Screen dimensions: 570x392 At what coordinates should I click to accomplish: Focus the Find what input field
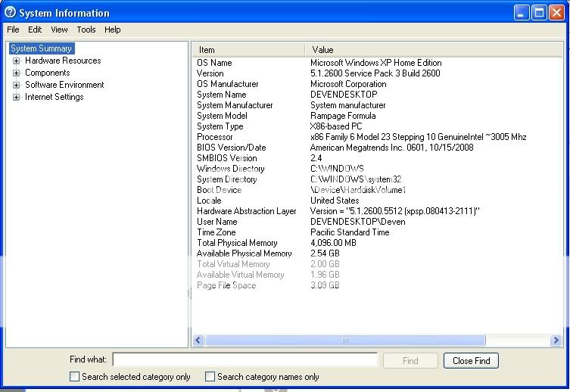click(245, 359)
